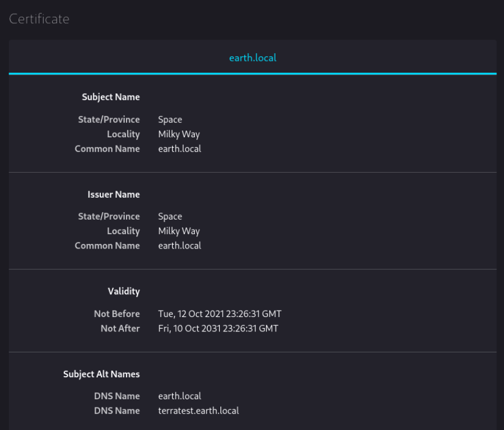The height and width of the screenshot is (430, 504).
Task: Click the Subject Name section heading
Action: pyautogui.click(x=111, y=97)
